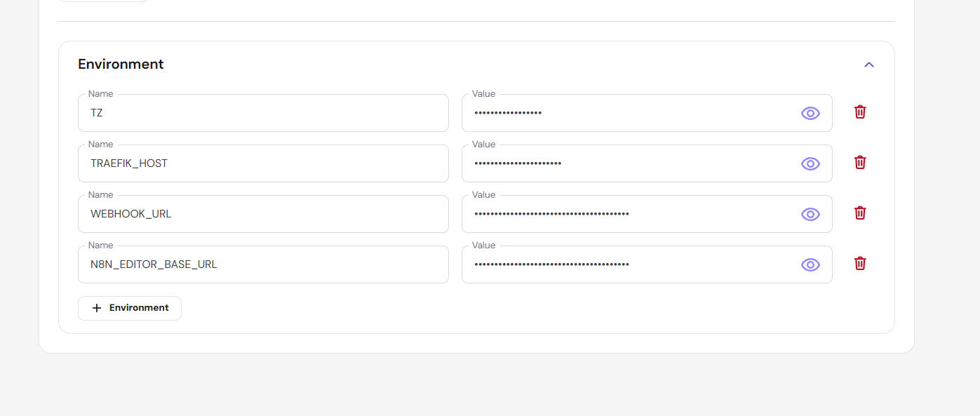Click the Environment section heading
Viewport: 980px width, 416px height.
(121, 64)
